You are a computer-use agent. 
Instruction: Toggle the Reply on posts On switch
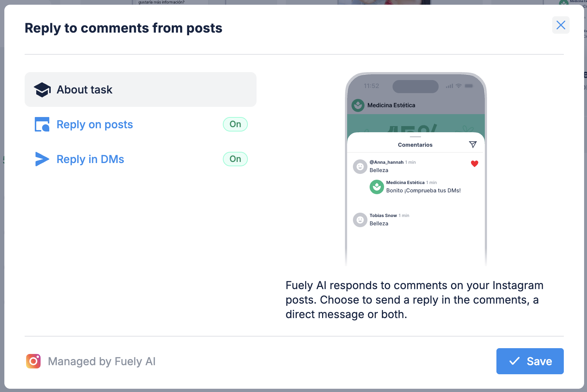(235, 124)
